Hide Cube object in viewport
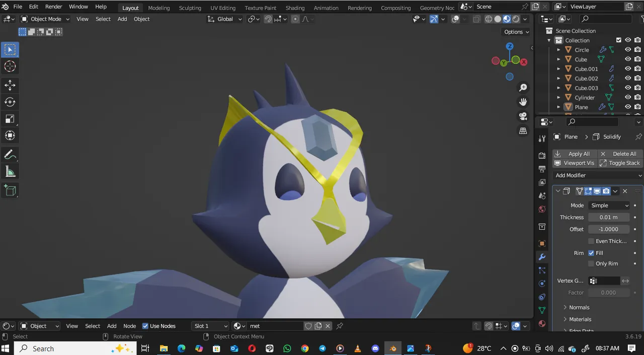The height and width of the screenshot is (355, 644). click(628, 59)
